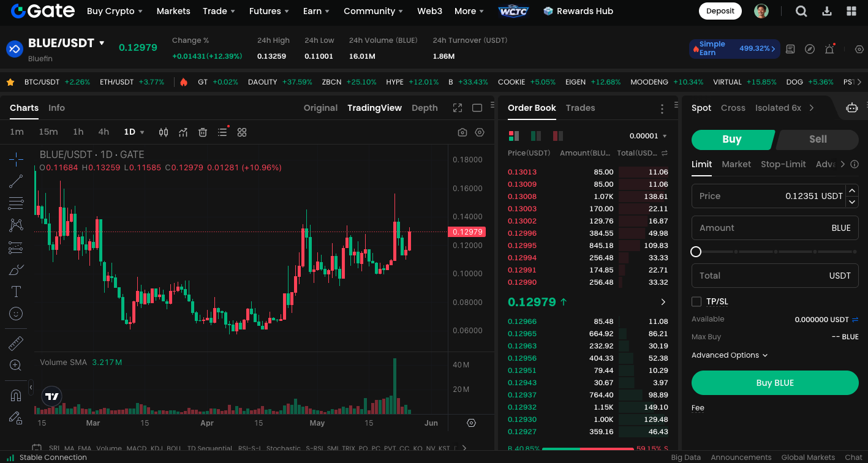Open chart settings hexagon icon
868x463 pixels.
[x=480, y=132]
